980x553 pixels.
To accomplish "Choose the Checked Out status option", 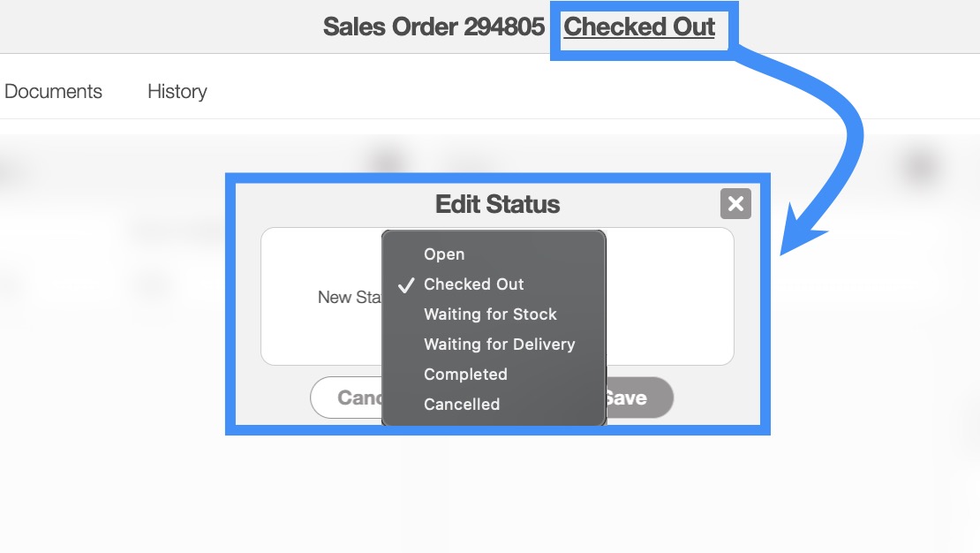I will tap(474, 284).
